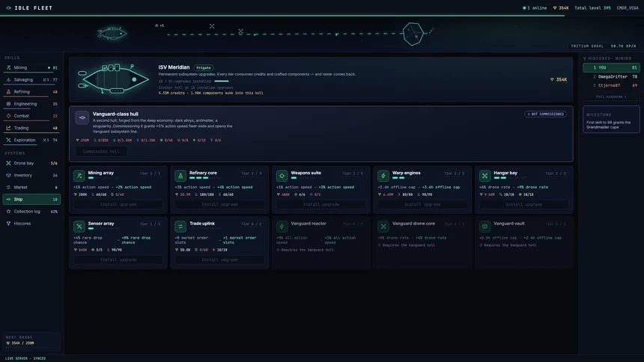
Task: Click the Frigate class badge
Action: pyautogui.click(x=203, y=68)
